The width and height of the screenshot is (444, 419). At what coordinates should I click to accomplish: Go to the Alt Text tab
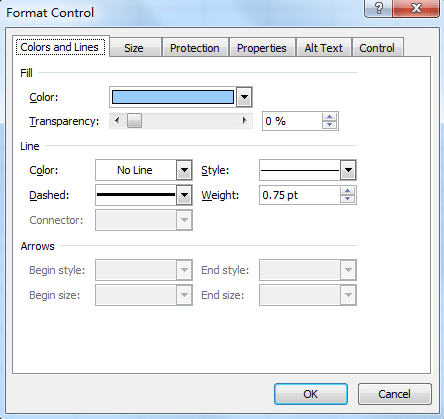pyautogui.click(x=324, y=48)
